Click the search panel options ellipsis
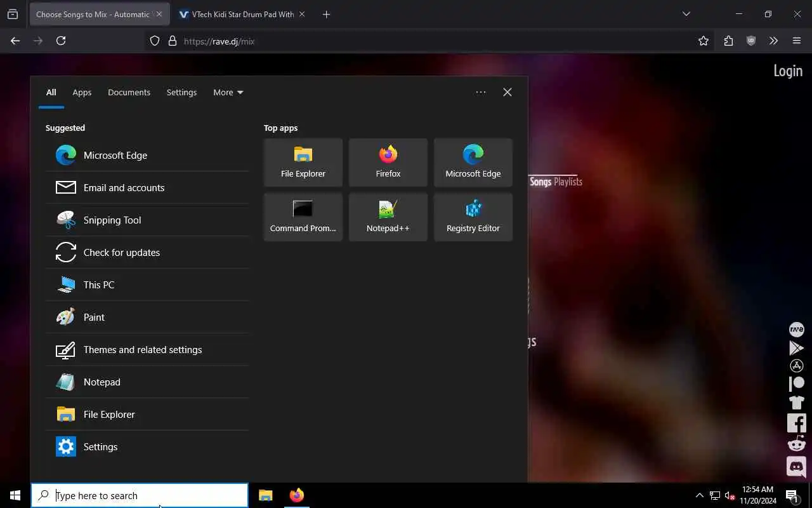This screenshot has width=812, height=508. (481, 92)
